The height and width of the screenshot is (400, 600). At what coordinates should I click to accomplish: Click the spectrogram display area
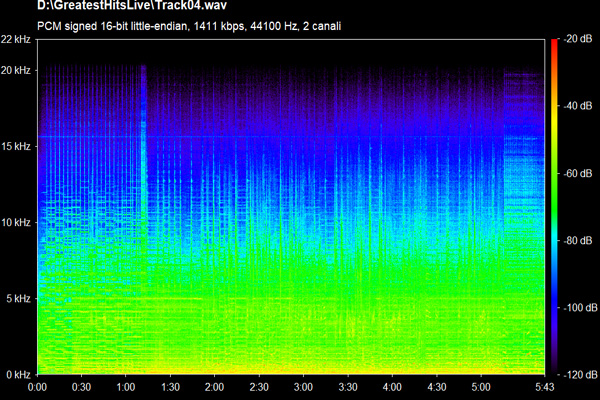pos(291,207)
